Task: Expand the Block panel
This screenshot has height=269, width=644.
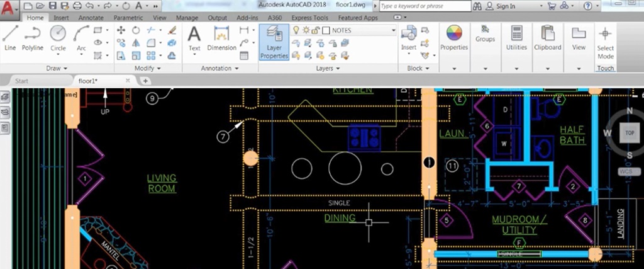Action: (x=418, y=68)
